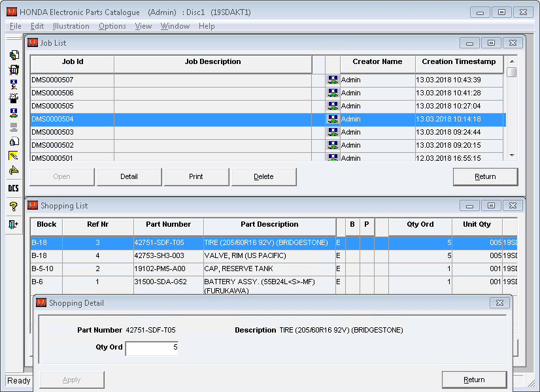Click Return button in Shopping Detail dialog
Screen dimensions: 540x392
click(x=474, y=380)
